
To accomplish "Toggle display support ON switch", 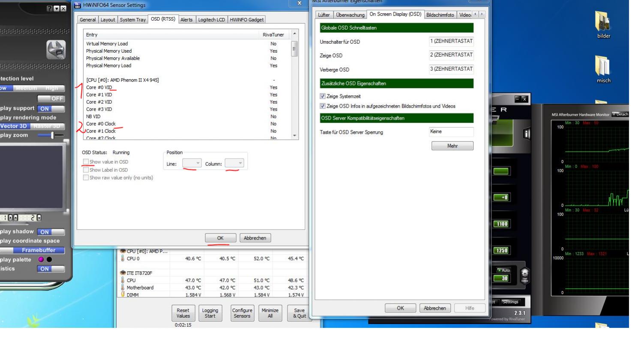I will 51,108.
